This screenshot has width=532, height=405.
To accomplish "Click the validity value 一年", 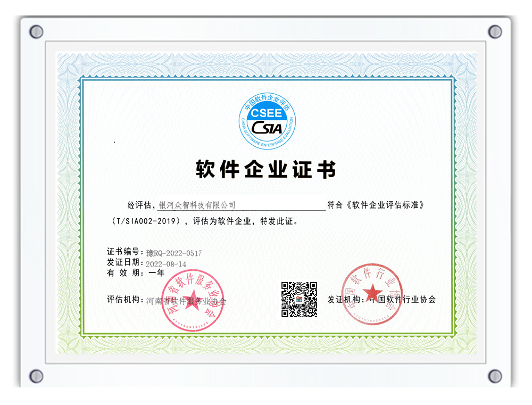I will click(156, 272).
